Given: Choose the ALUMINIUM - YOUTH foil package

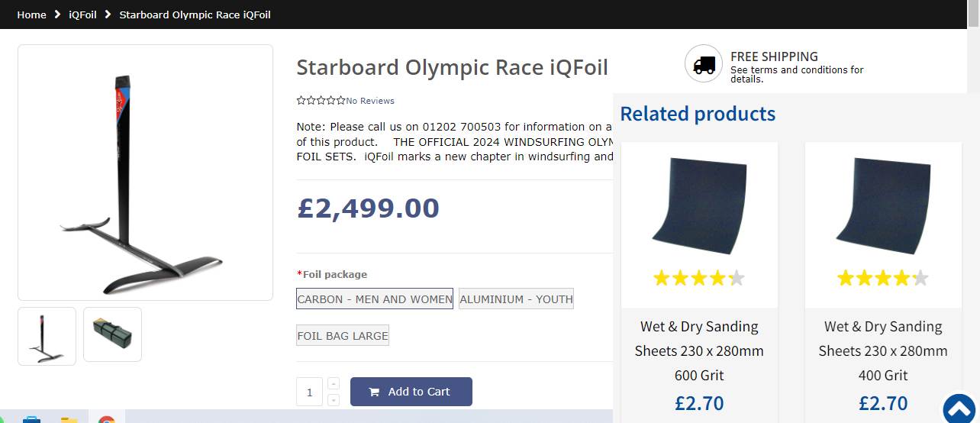Looking at the screenshot, I should click(x=516, y=299).
